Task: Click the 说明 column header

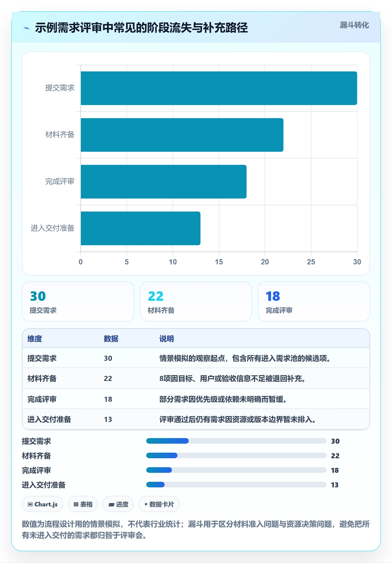Action: click(167, 339)
